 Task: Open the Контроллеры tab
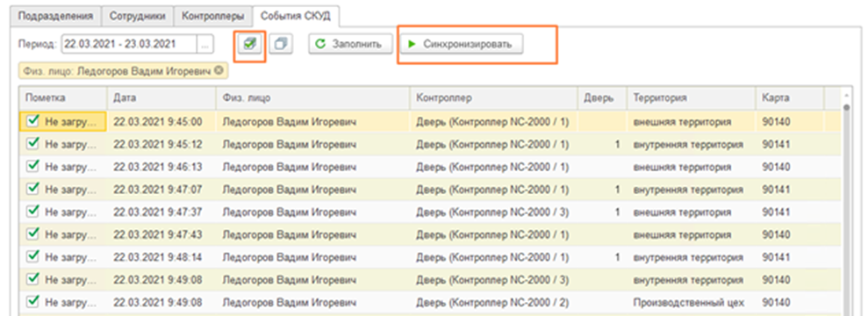pos(213,16)
